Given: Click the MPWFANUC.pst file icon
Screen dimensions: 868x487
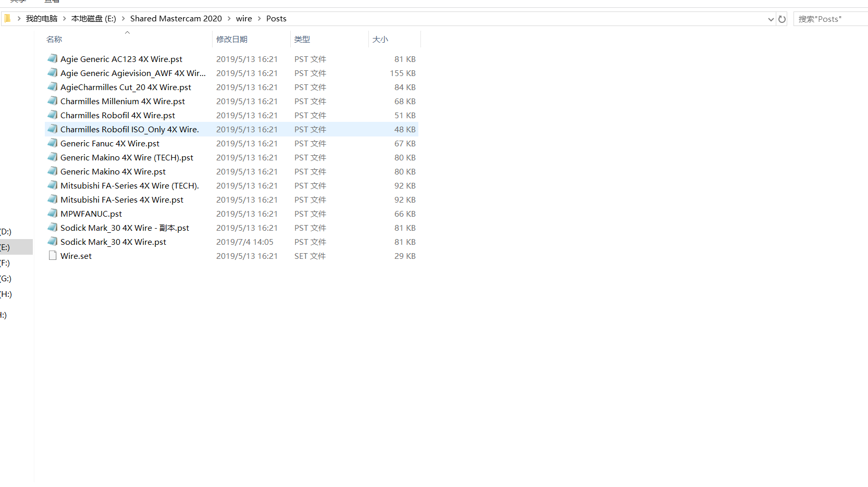Looking at the screenshot, I should pyautogui.click(x=52, y=213).
